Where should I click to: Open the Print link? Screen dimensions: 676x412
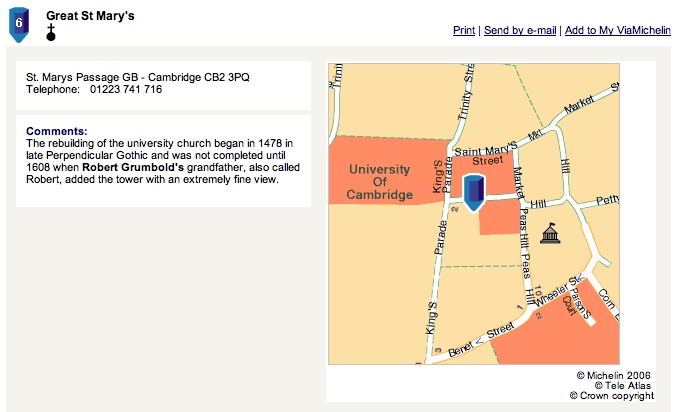click(x=464, y=30)
